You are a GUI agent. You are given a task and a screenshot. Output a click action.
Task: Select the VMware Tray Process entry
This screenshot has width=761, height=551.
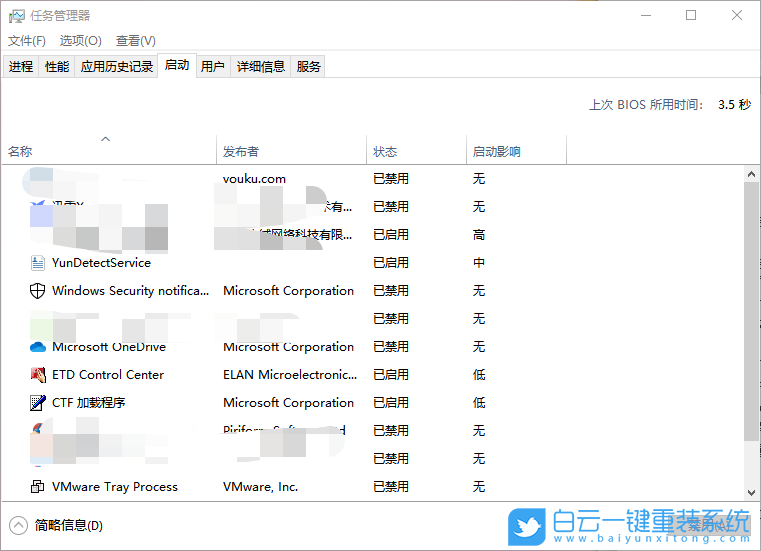pos(115,486)
